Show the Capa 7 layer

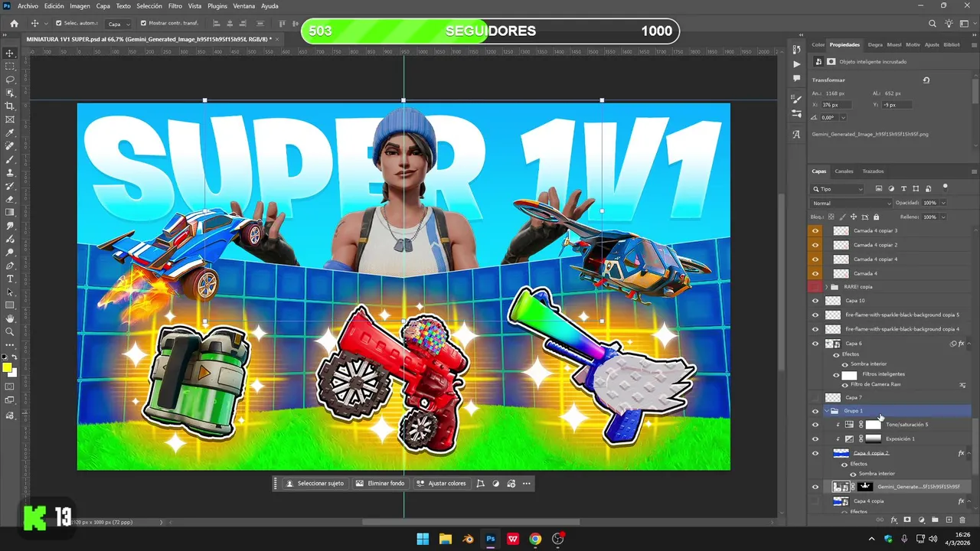tap(815, 397)
